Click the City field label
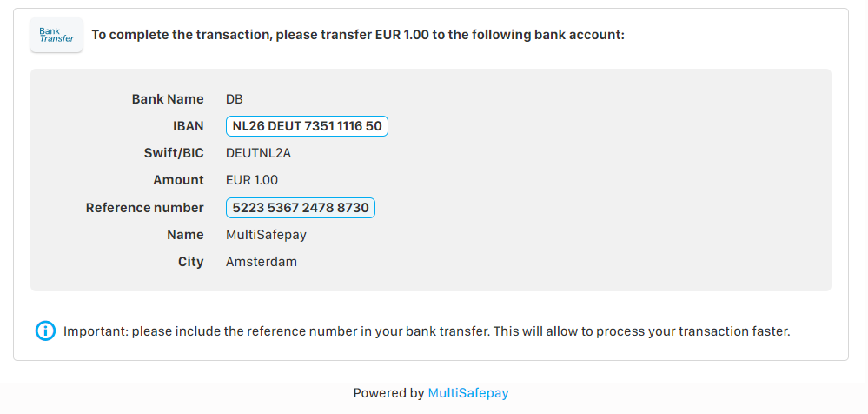The height and width of the screenshot is (414, 868). (190, 262)
